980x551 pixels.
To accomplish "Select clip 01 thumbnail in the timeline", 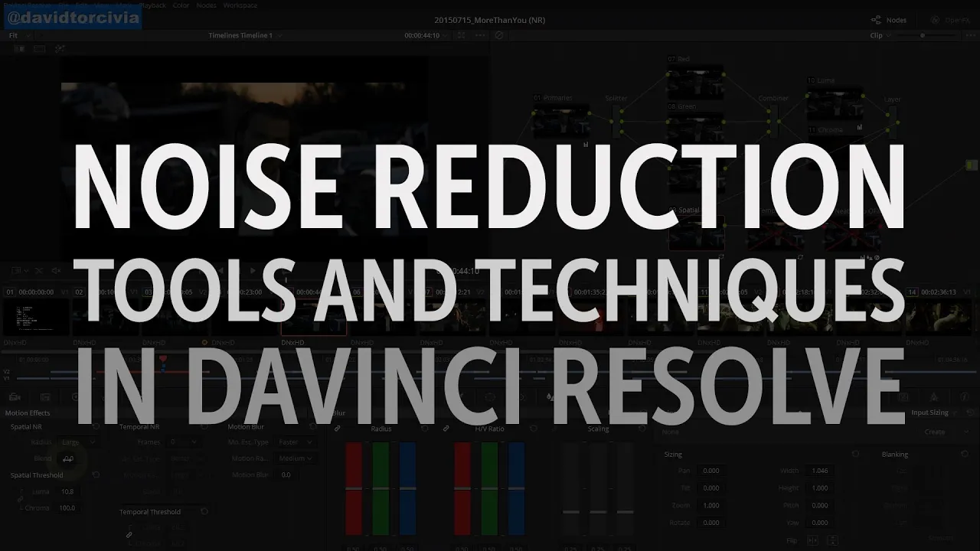I will coord(35,317).
